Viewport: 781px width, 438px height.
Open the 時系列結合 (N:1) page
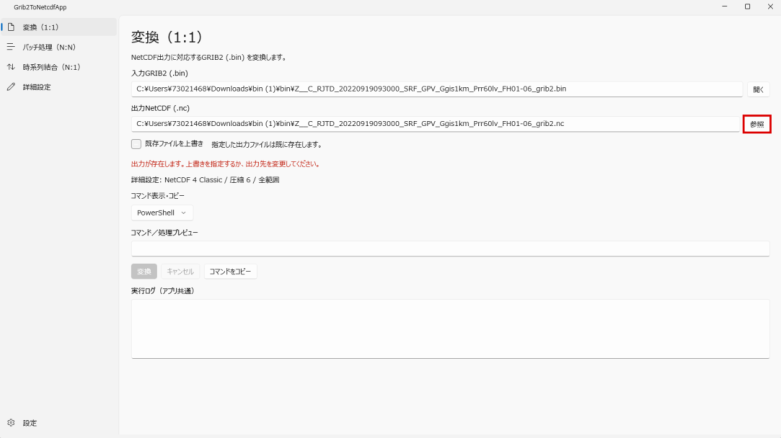(59, 67)
